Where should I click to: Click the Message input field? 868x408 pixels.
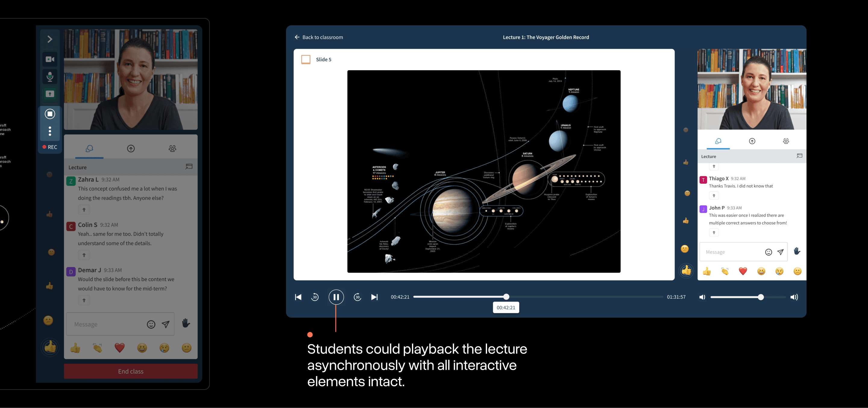(x=108, y=324)
